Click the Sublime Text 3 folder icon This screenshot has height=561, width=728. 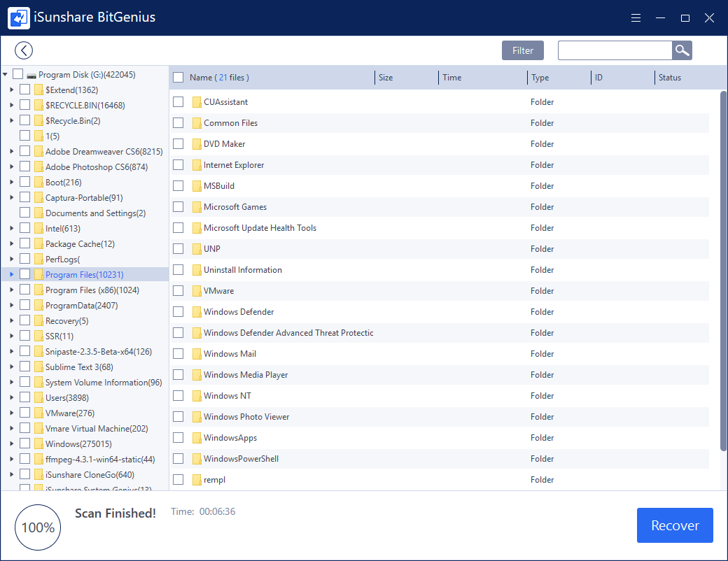pos(39,367)
